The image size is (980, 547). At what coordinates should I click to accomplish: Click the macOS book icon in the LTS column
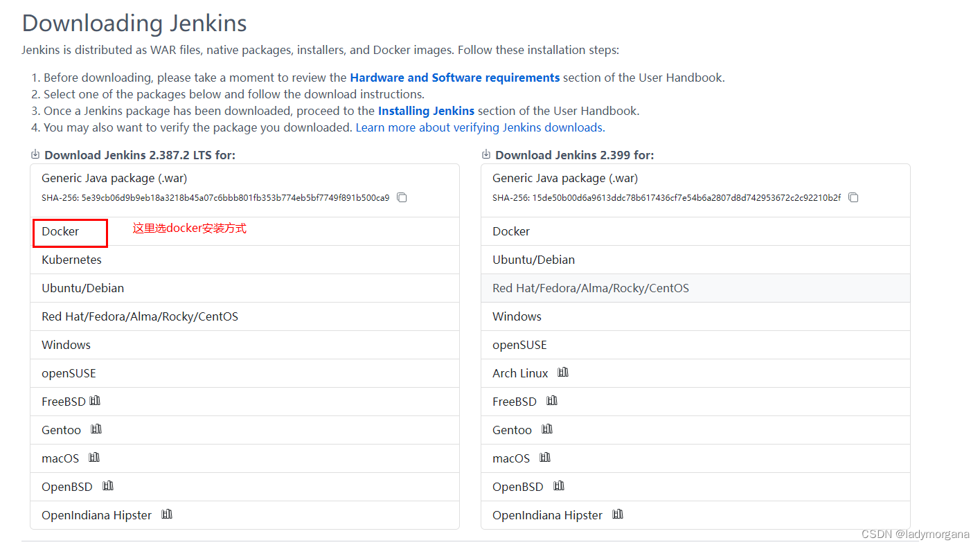(x=93, y=457)
